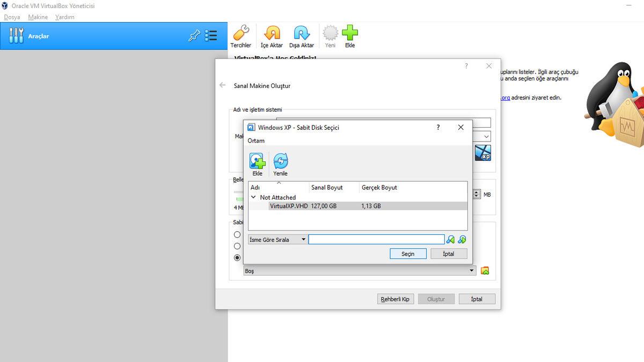644x362 pixels.
Task: Click the MB stepper up arrow
Action: click(x=477, y=193)
